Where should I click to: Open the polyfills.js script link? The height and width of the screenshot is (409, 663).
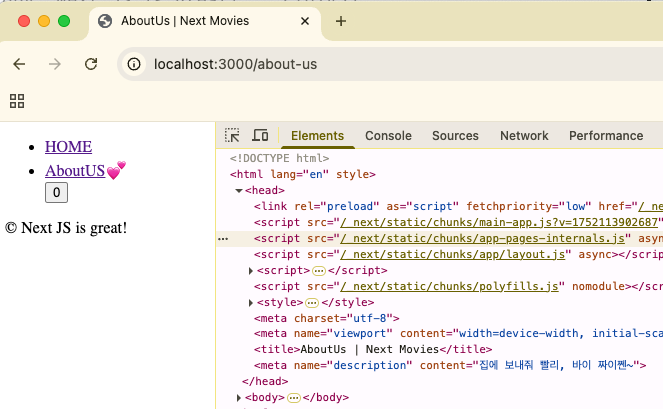click(x=449, y=287)
